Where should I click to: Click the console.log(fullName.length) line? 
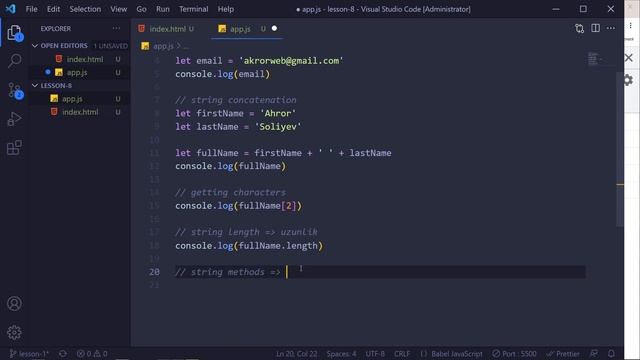[249, 246]
